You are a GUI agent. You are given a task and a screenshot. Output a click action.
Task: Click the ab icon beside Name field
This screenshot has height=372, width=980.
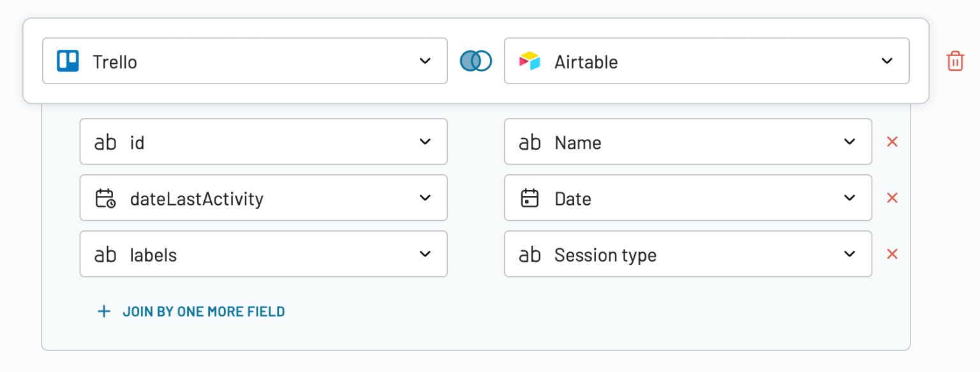click(x=530, y=142)
